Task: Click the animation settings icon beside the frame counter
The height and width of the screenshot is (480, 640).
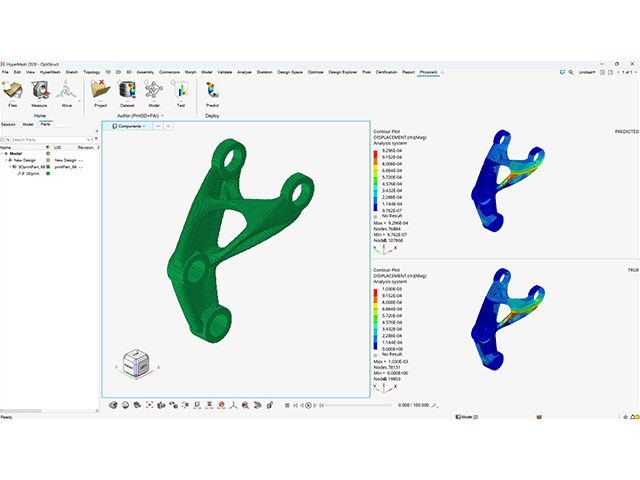Action: pos(435,405)
